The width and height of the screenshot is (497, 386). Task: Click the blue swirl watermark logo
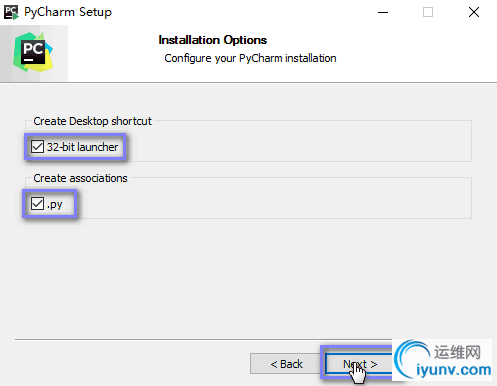pos(413,359)
